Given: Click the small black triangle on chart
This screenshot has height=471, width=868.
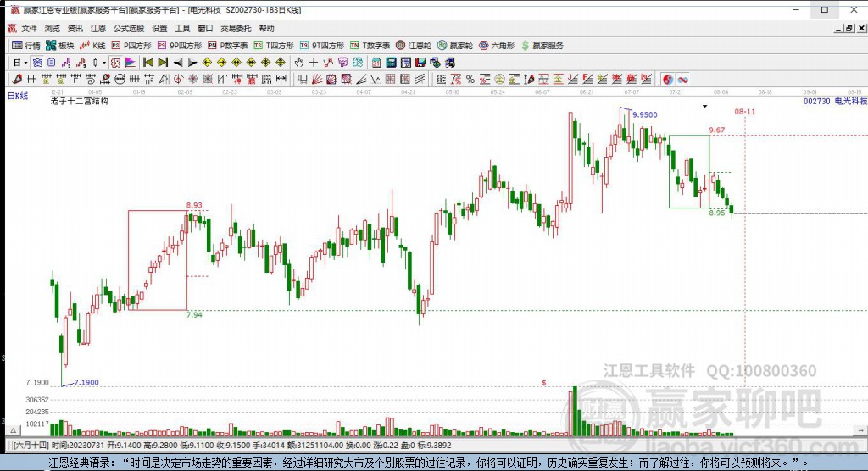Looking at the screenshot, I should pyautogui.click(x=704, y=106).
